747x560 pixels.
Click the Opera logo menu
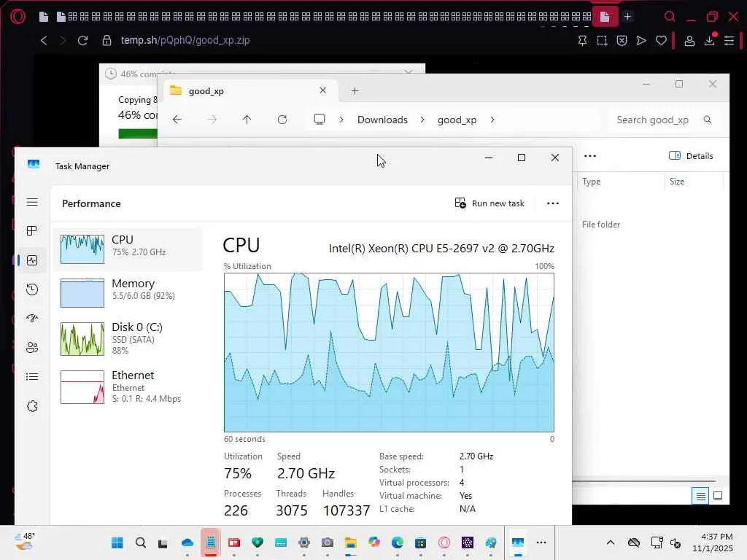point(18,17)
